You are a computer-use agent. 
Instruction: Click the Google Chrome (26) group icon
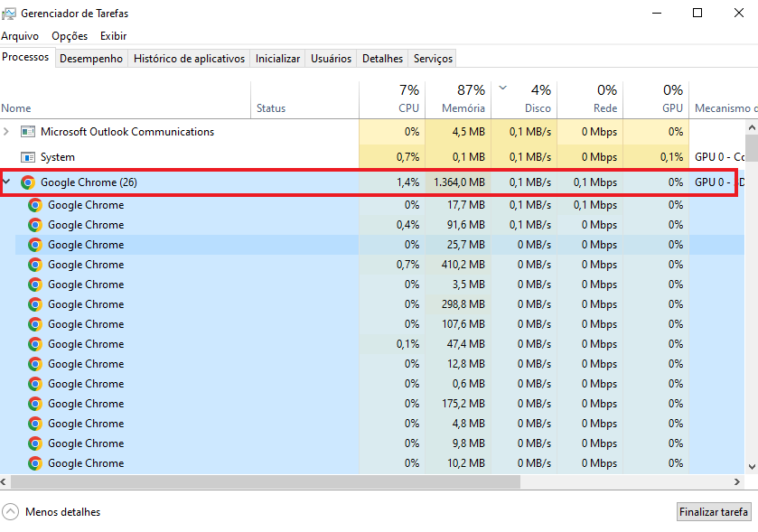[28, 182]
